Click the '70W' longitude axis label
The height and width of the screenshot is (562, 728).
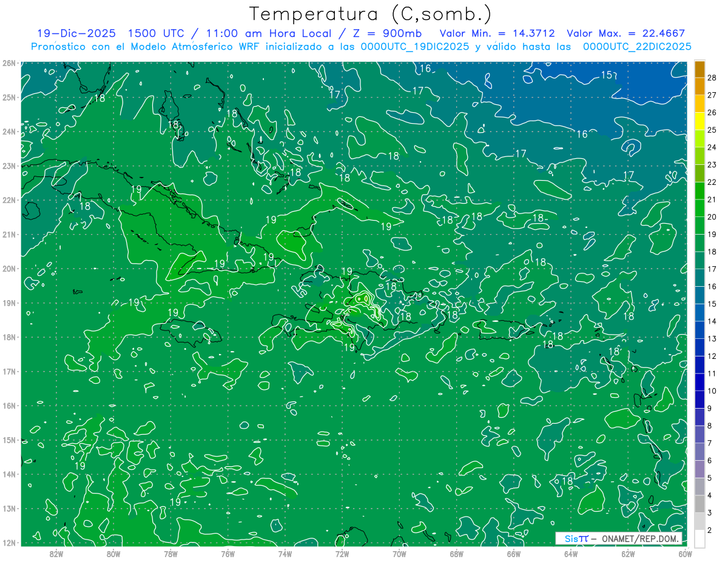coord(399,553)
